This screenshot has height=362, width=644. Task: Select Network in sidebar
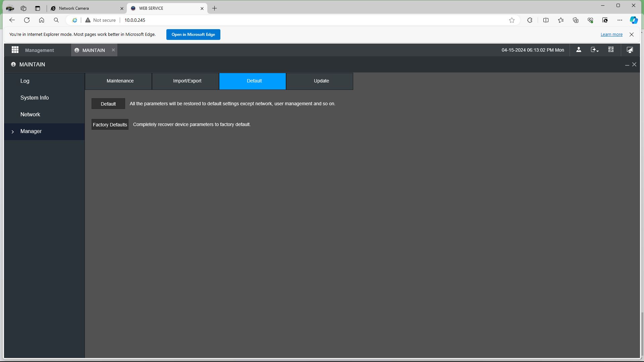(44, 115)
